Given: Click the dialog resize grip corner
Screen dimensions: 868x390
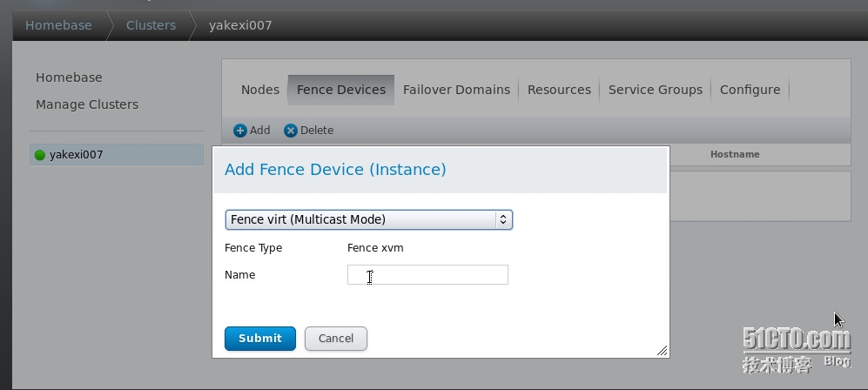Looking at the screenshot, I should [x=662, y=350].
